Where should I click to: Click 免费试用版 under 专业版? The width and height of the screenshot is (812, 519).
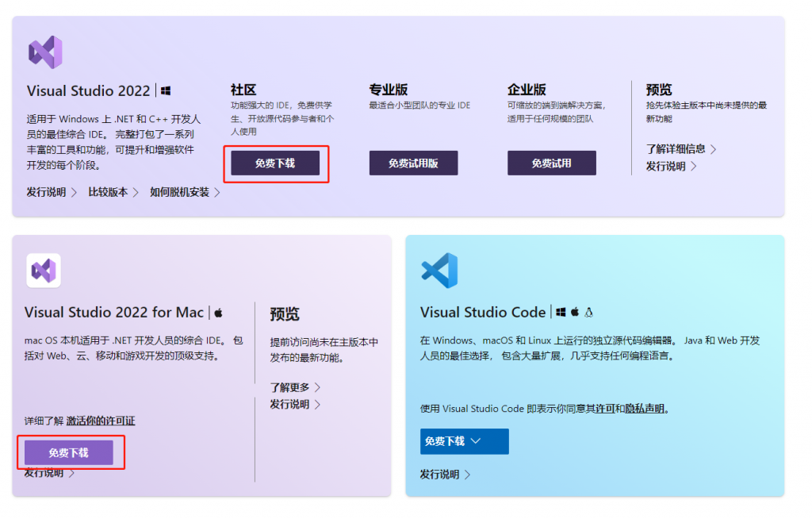(x=413, y=163)
